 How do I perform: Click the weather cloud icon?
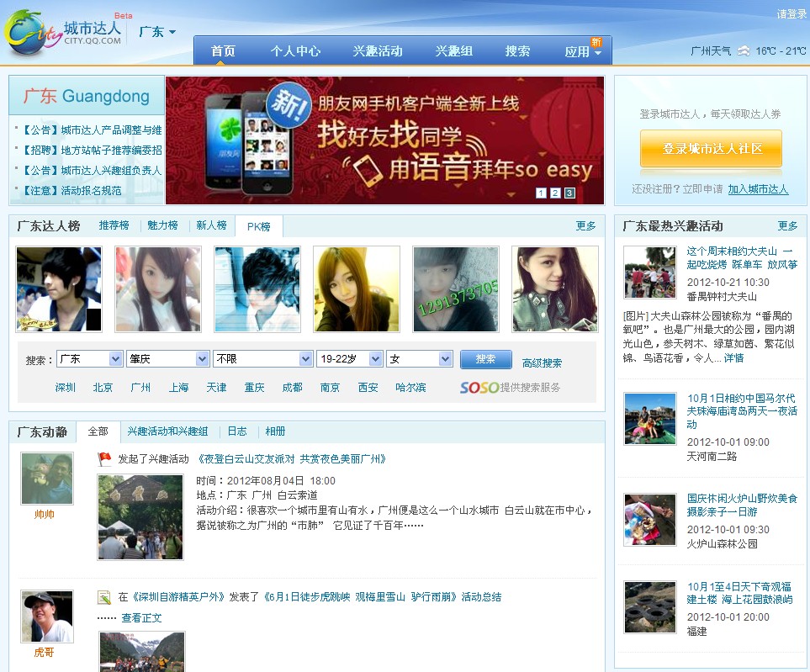(744, 51)
